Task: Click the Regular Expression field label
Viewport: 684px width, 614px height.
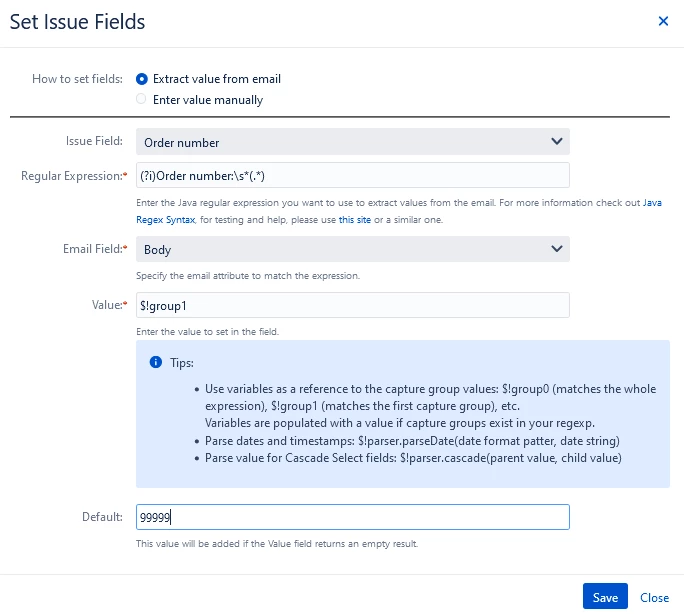Action: (x=72, y=176)
